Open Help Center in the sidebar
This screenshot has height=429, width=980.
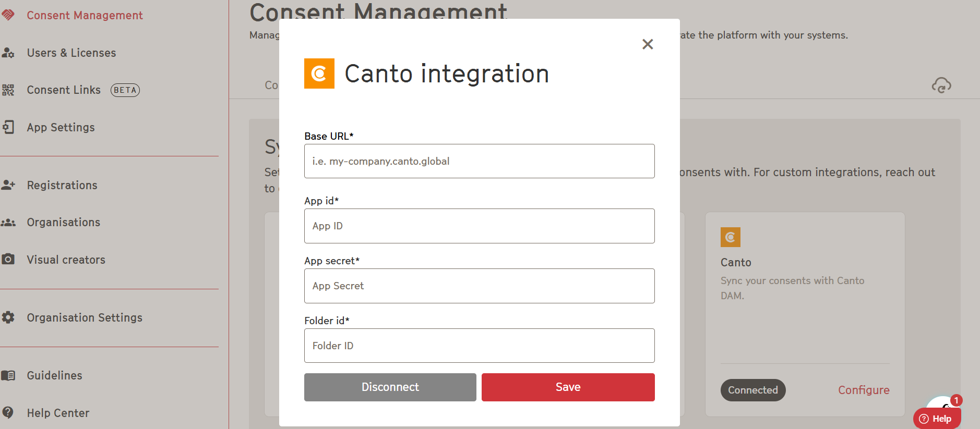tap(58, 413)
